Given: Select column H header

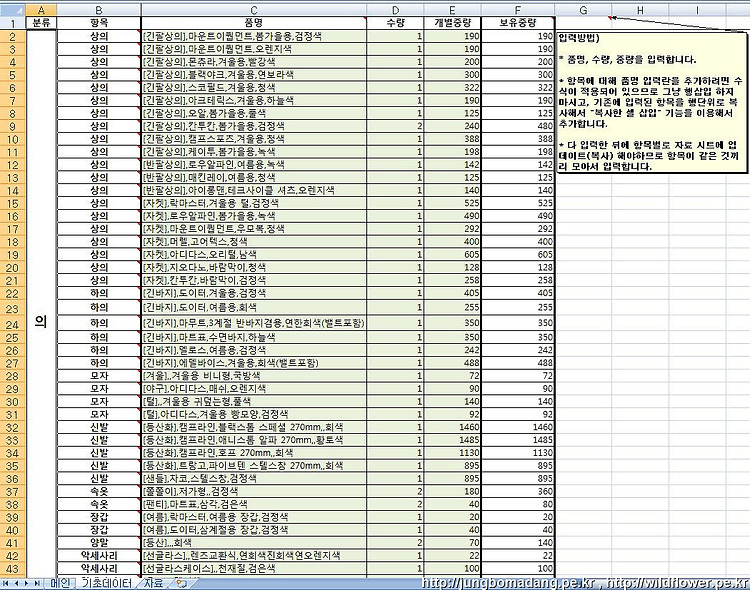Looking at the screenshot, I should 640,10.
